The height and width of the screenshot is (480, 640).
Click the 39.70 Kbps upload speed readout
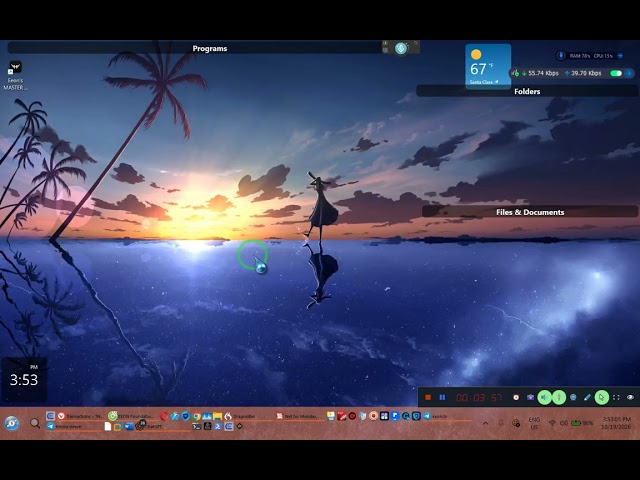583,73
